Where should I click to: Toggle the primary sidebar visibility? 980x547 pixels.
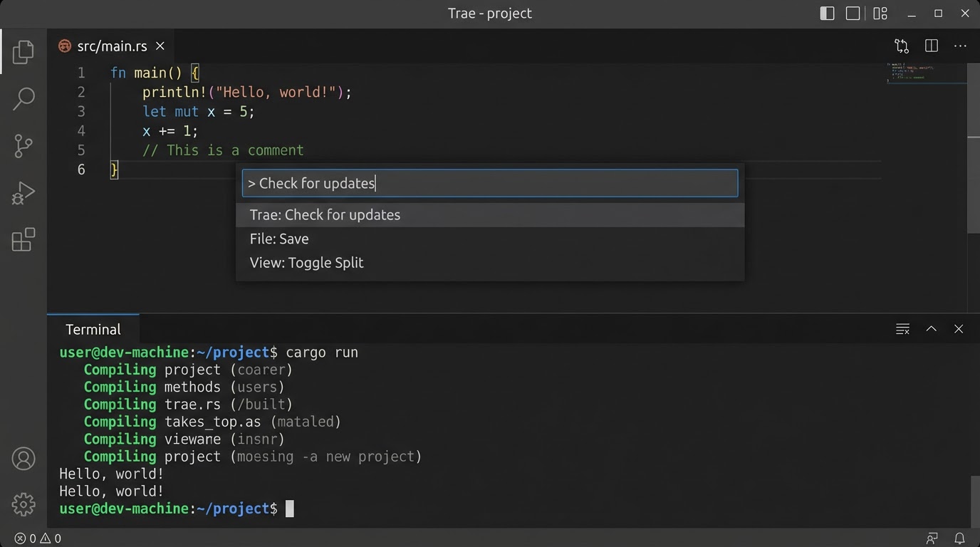(x=827, y=13)
